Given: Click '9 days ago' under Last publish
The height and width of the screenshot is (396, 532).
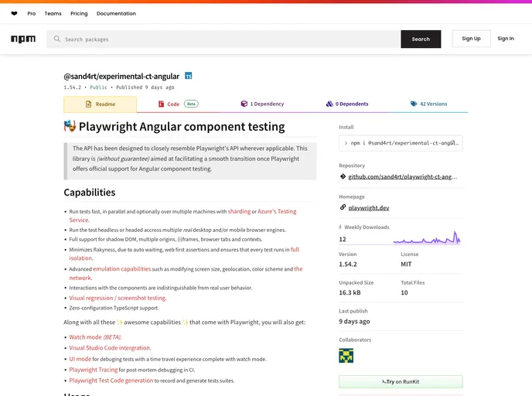Looking at the screenshot, I should pyautogui.click(x=354, y=321).
